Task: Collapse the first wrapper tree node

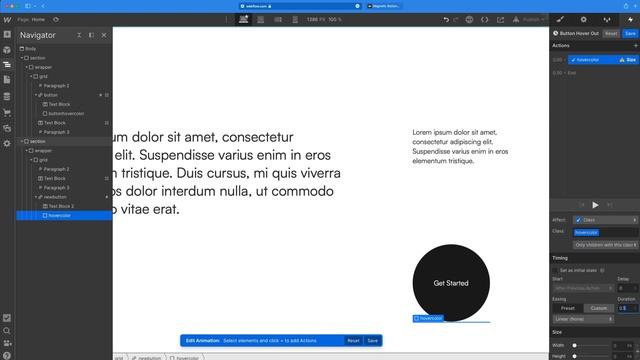Action: point(27,67)
